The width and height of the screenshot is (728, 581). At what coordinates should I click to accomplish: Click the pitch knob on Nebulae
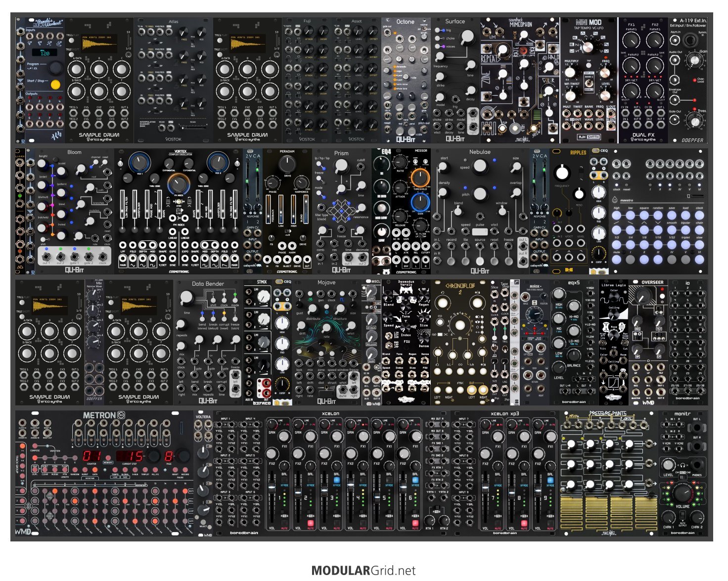pyautogui.click(x=479, y=193)
